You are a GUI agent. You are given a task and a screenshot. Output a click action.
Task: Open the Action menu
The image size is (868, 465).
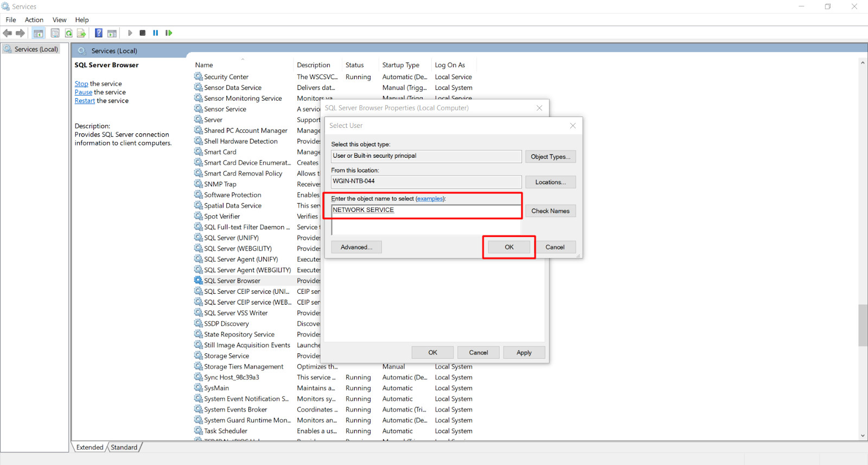click(x=34, y=20)
